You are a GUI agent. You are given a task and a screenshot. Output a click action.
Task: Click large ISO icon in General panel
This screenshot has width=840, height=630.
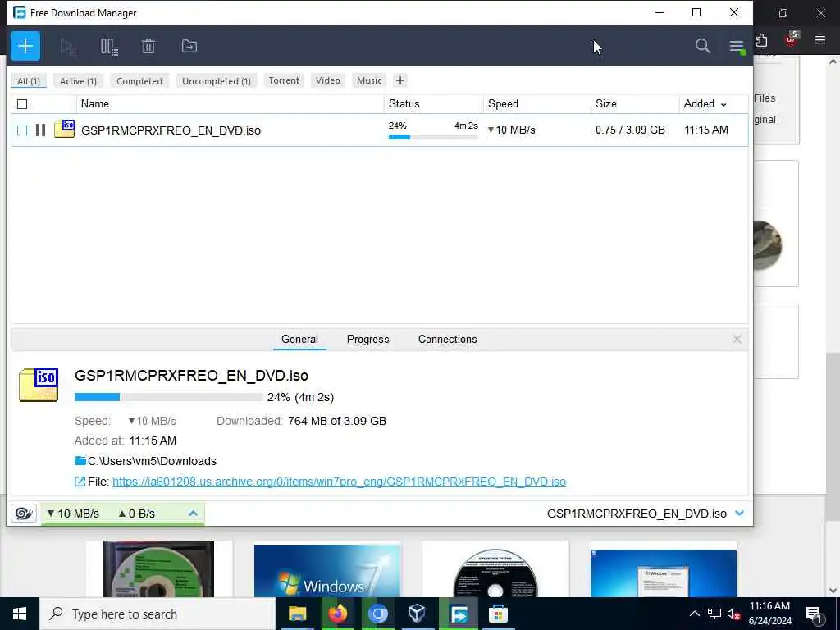click(39, 385)
